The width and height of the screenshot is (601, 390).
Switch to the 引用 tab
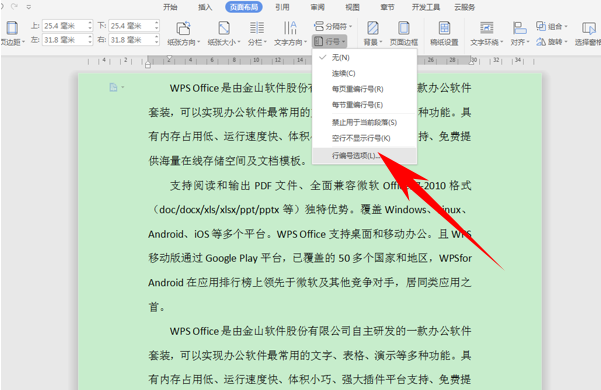point(282,7)
